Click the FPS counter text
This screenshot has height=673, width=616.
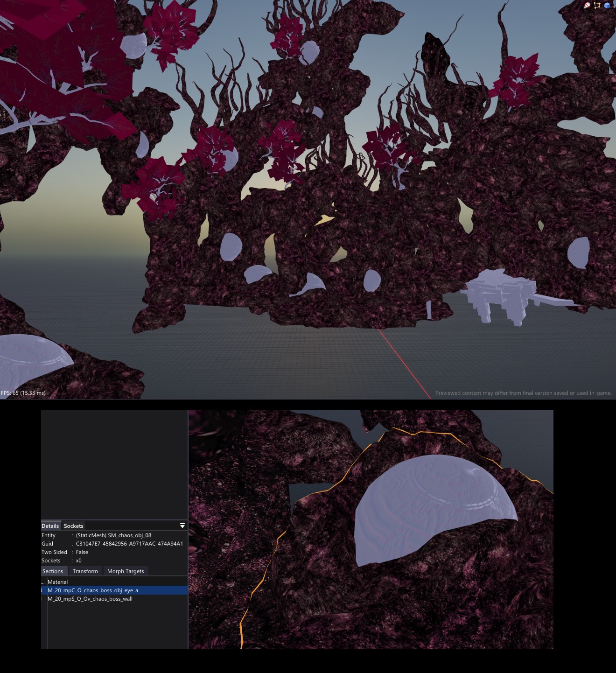(x=23, y=393)
